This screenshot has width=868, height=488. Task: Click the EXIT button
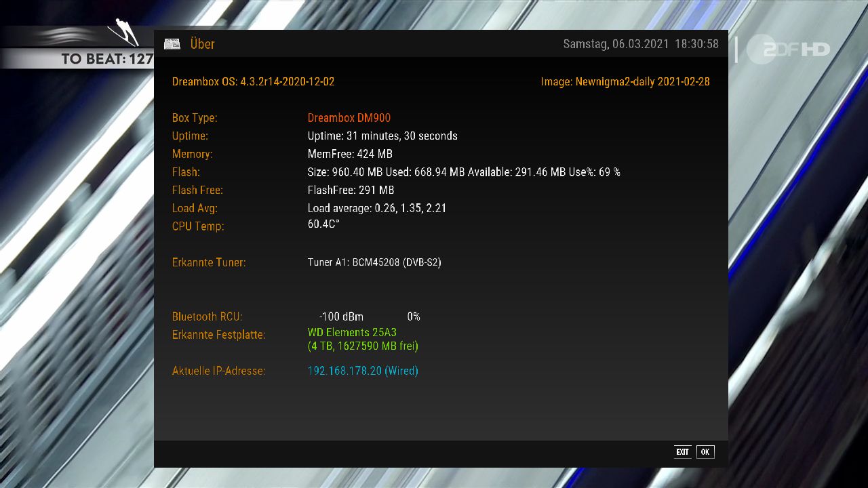pos(682,452)
